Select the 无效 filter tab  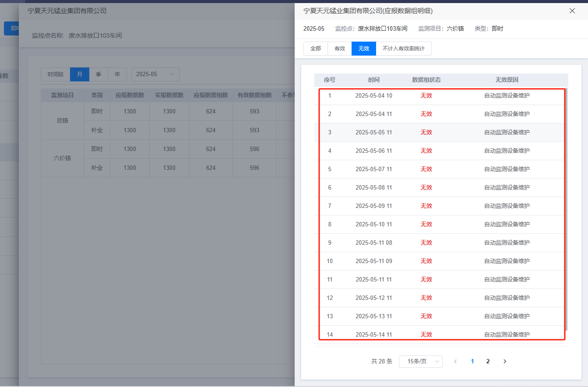point(364,49)
